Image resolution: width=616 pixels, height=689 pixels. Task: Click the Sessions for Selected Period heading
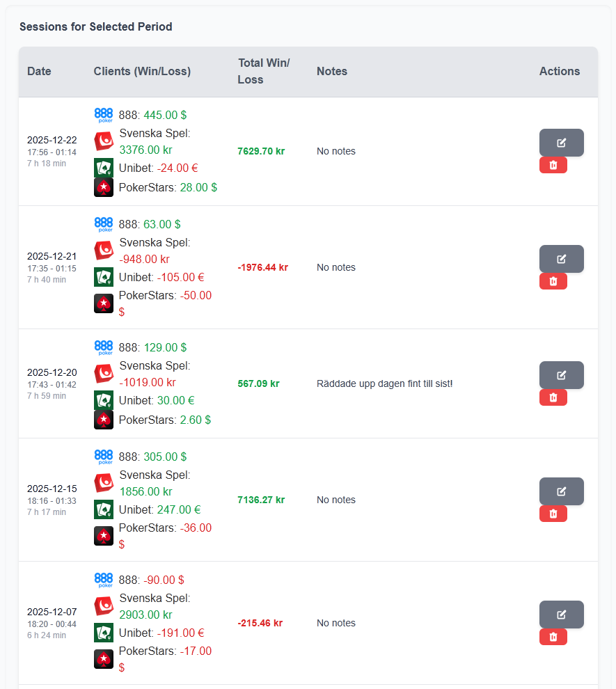pos(95,26)
